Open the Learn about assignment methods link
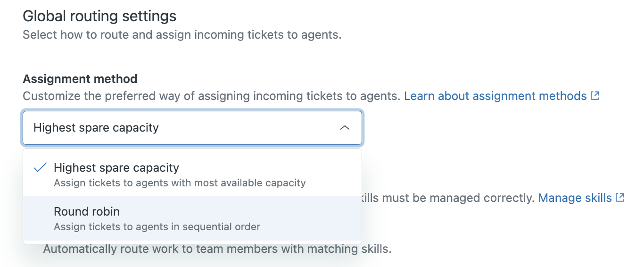Image resolution: width=644 pixels, height=267 pixels. 495,96
